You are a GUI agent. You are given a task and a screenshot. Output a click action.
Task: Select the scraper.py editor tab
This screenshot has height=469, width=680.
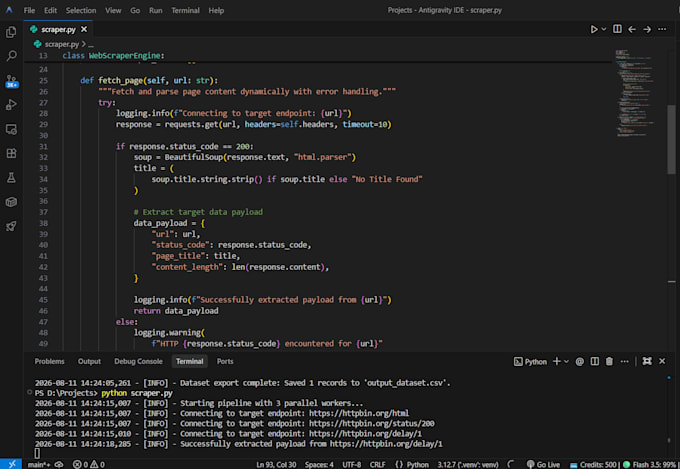point(59,29)
